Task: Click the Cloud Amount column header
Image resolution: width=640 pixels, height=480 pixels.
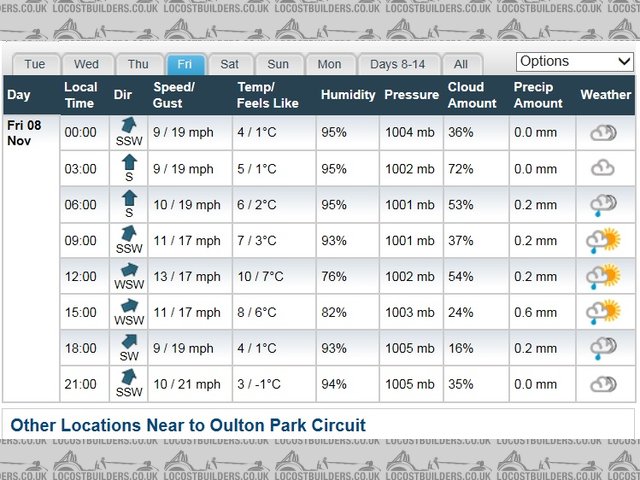Action: (472, 95)
